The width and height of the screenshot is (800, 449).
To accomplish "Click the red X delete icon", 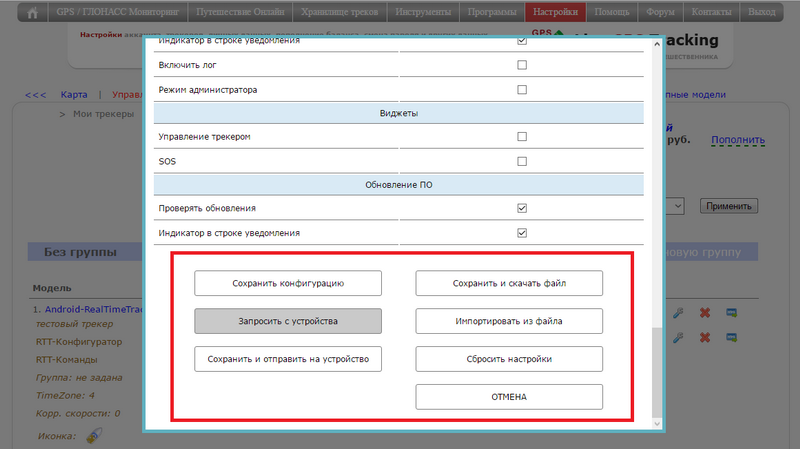I will 704,312.
